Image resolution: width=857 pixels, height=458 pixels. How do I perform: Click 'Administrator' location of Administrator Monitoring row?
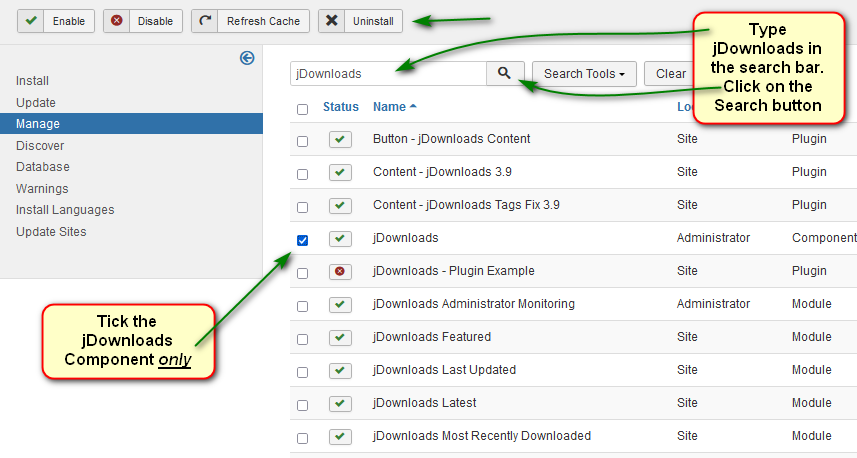[x=713, y=304]
